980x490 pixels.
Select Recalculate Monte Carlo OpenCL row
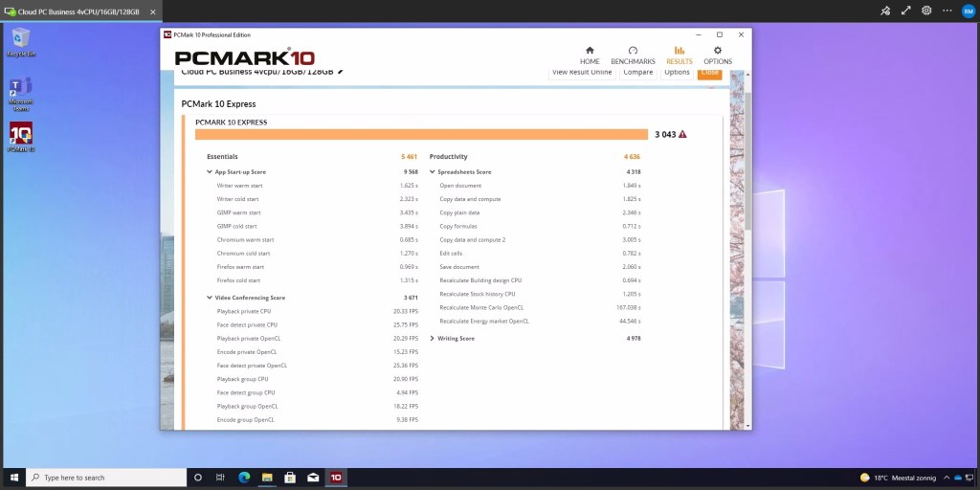[x=540, y=307]
